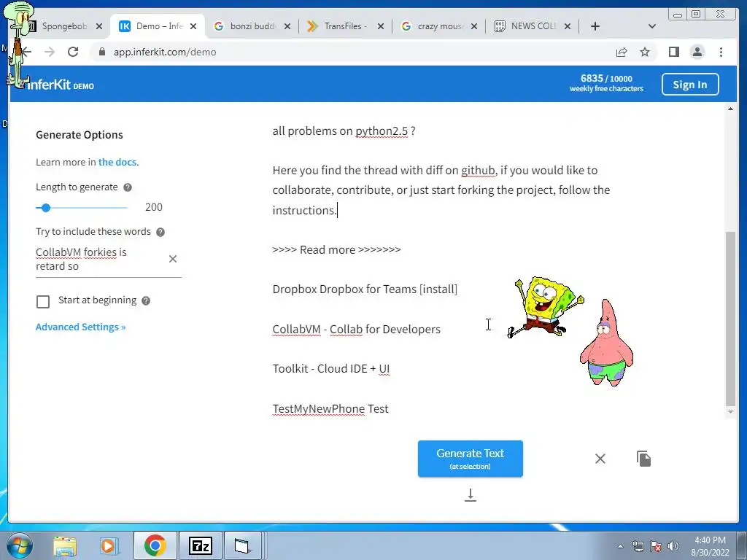Screen dimensions: 747x560
Task: Clear the include-words field with X
Action: pos(173,259)
